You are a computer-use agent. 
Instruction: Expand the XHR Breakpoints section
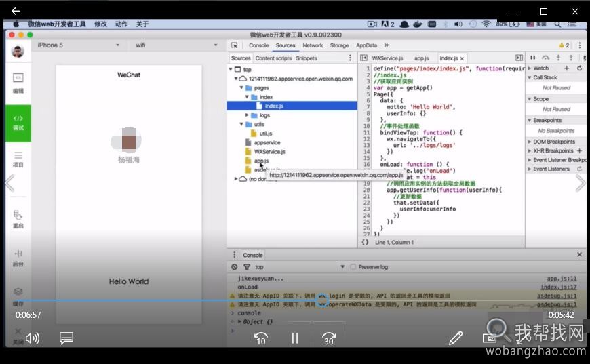click(530, 150)
